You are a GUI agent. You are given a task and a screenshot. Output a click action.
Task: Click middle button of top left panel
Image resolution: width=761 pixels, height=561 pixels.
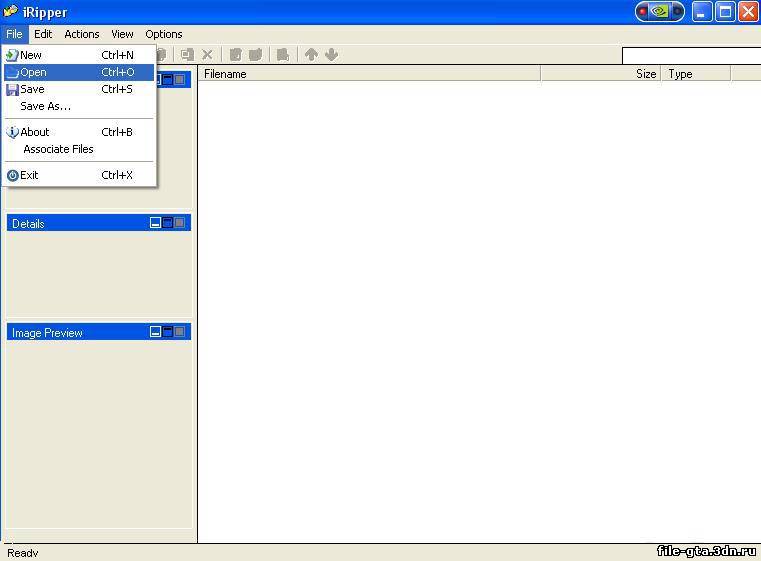pos(167,79)
